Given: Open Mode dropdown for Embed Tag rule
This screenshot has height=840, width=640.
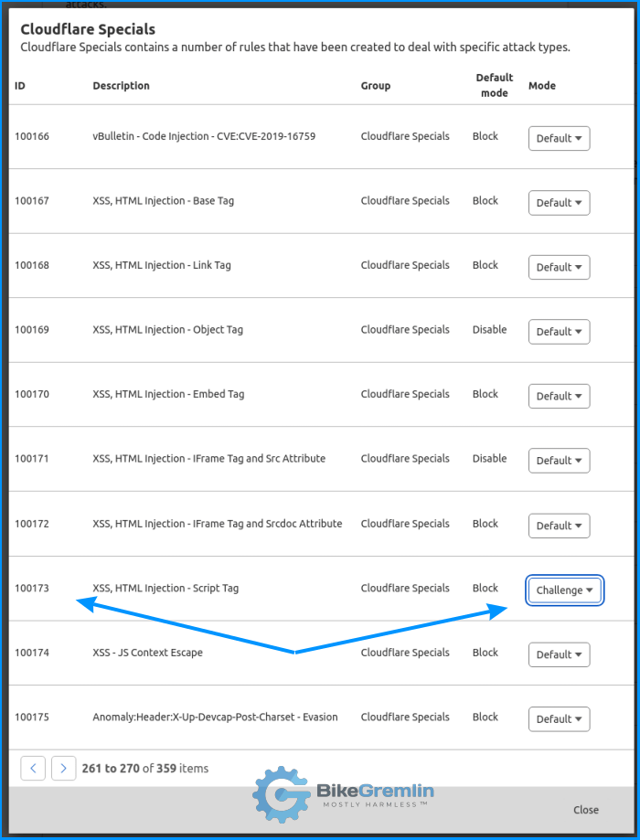Looking at the screenshot, I should coord(559,396).
